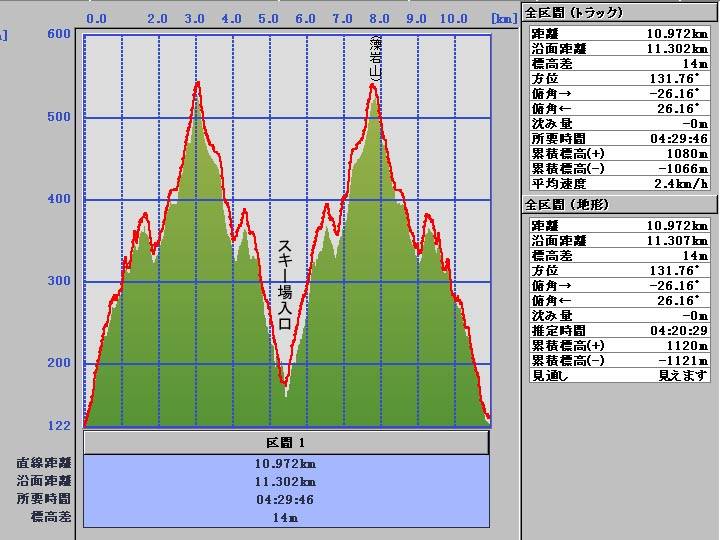The image size is (720, 540).
Task: Click the 500 label on elevation axis
Action: [59, 117]
